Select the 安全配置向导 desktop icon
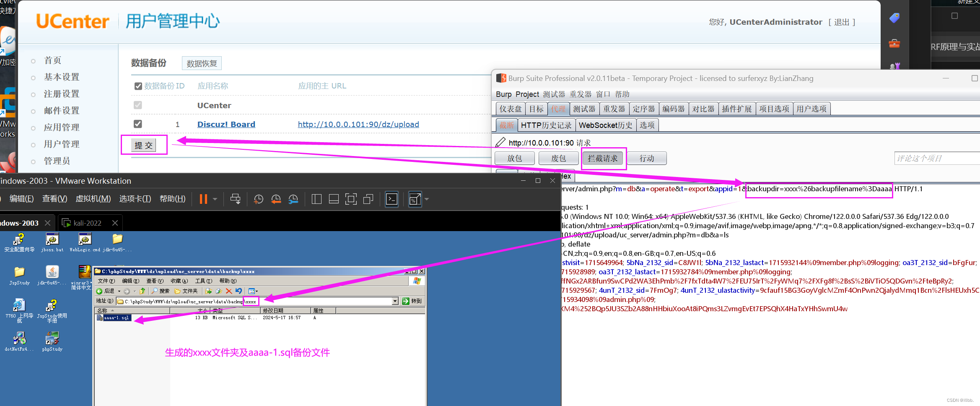Screen dimensions: 980x406 [x=19, y=243]
